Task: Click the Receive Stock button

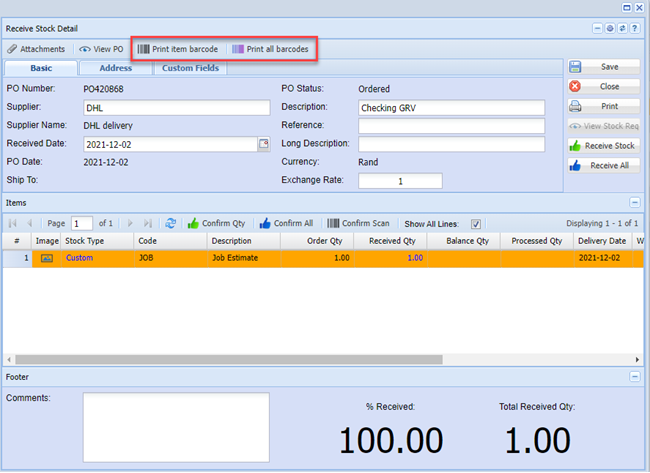Action: point(604,145)
